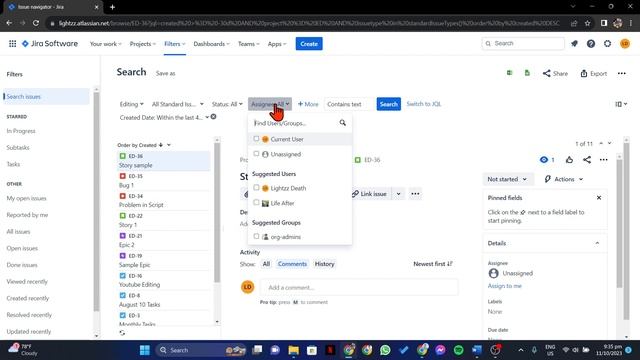
Task: Open the Editing project dropdown
Action: pos(131,104)
